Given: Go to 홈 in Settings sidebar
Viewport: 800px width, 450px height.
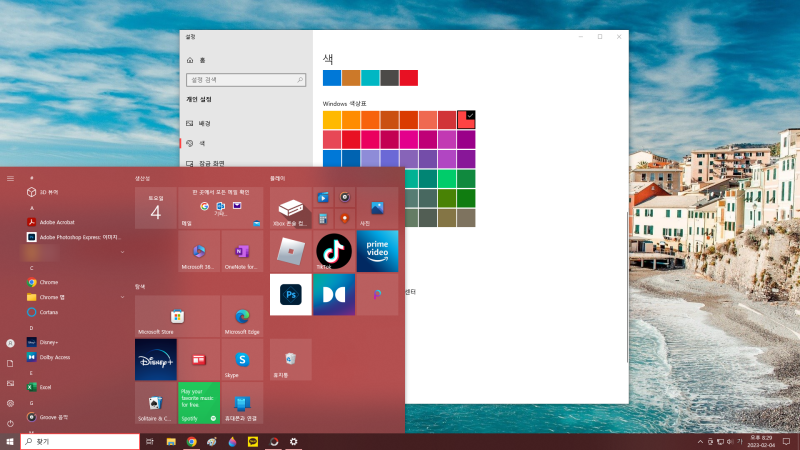Looking at the screenshot, I should click(x=246, y=60).
